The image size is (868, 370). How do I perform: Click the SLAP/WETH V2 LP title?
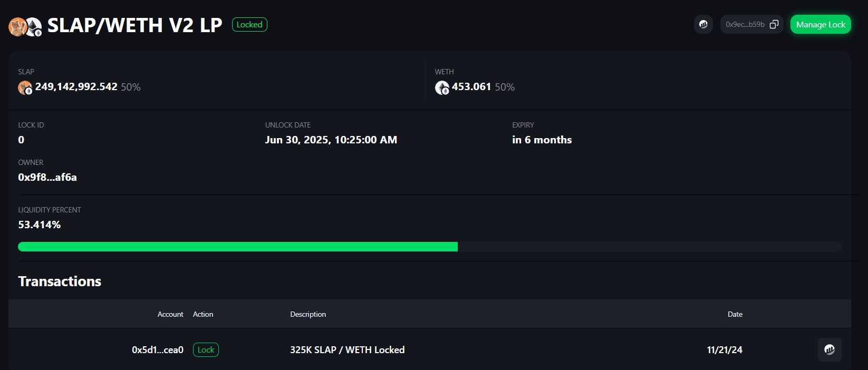[135, 25]
